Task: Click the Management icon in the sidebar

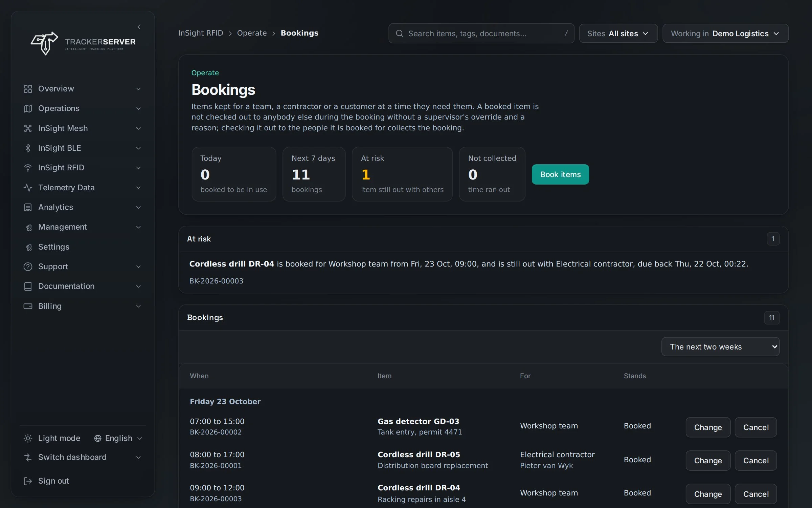Action: (x=29, y=227)
